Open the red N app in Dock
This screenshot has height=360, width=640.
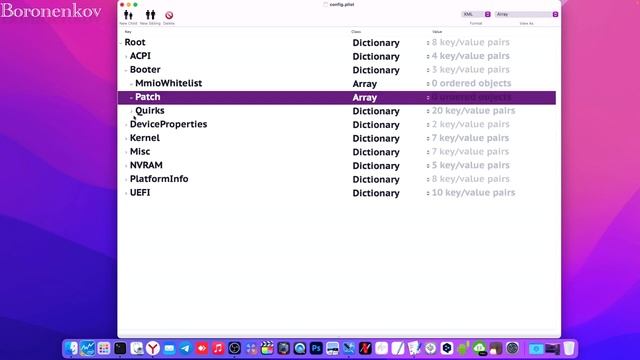click(365, 348)
